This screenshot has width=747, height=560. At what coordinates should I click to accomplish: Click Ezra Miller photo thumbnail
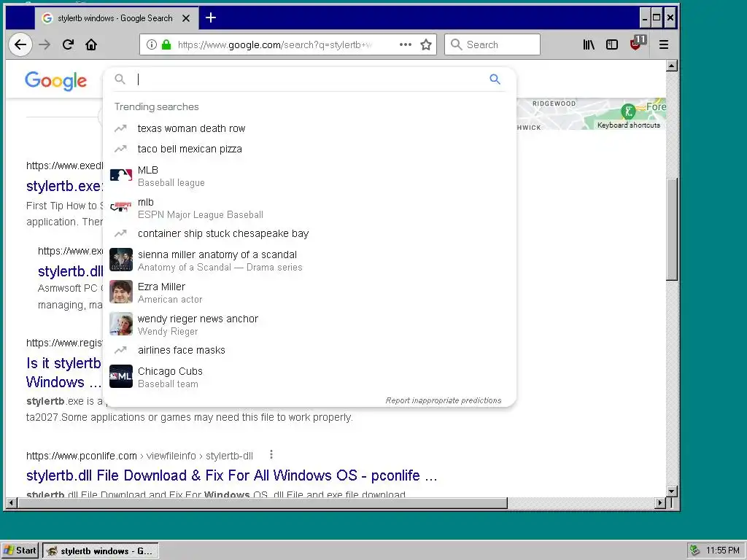pos(121,292)
